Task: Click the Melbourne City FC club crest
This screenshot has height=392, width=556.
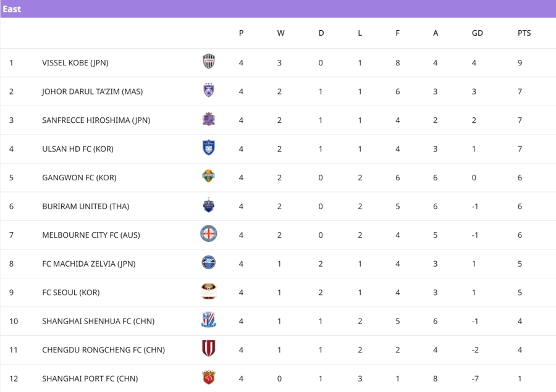Action: (209, 234)
